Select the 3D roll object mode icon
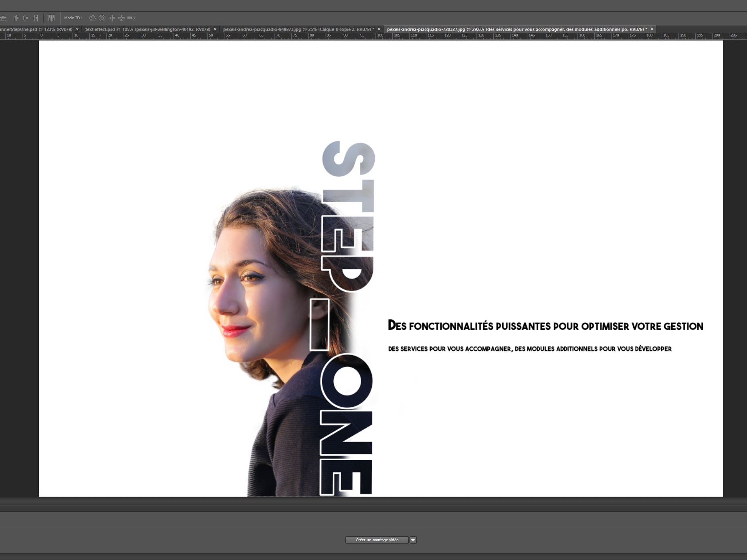 [x=102, y=18]
